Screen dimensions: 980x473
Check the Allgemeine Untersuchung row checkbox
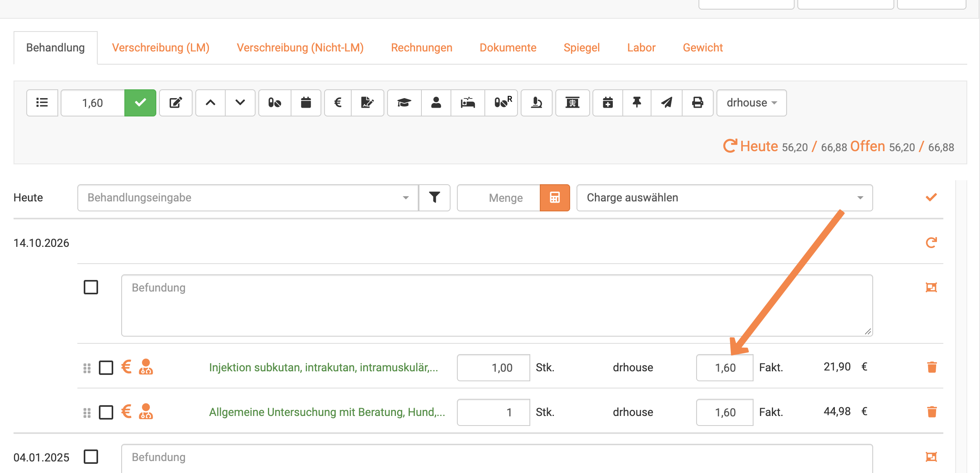pos(106,412)
